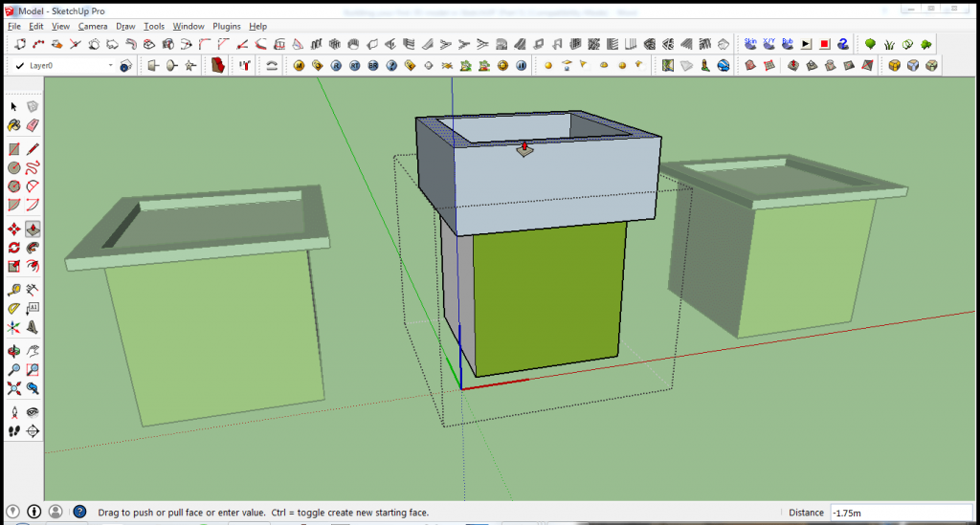The image size is (980, 525).
Task: Activate the Move tool
Action: pos(13,230)
